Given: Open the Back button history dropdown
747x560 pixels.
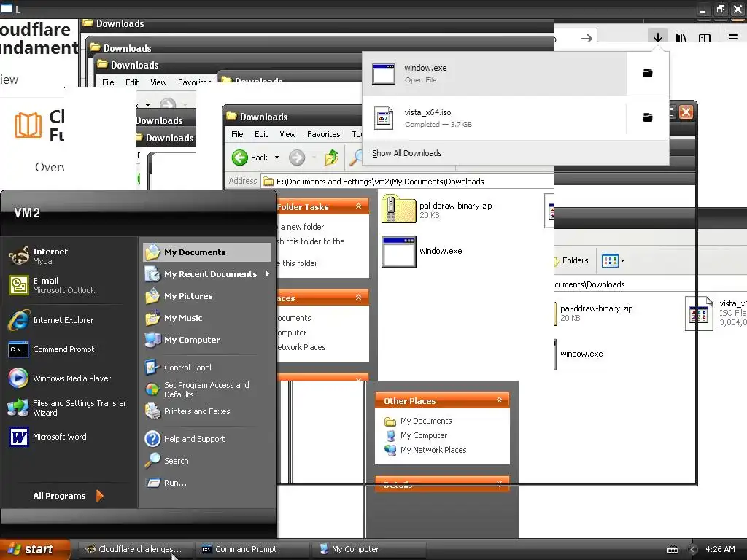Looking at the screenshot, I should coord(276,157).
